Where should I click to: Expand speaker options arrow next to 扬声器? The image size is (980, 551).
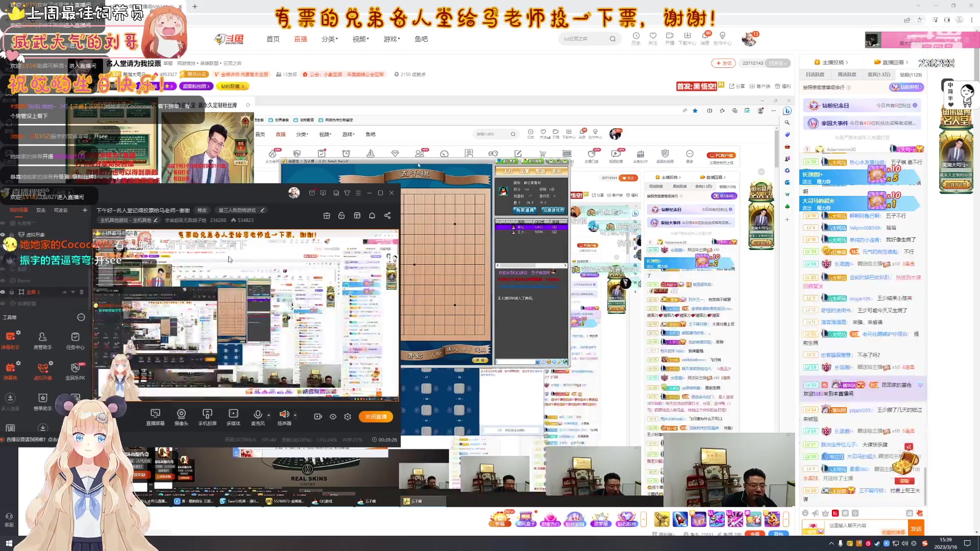click(295, 415)
